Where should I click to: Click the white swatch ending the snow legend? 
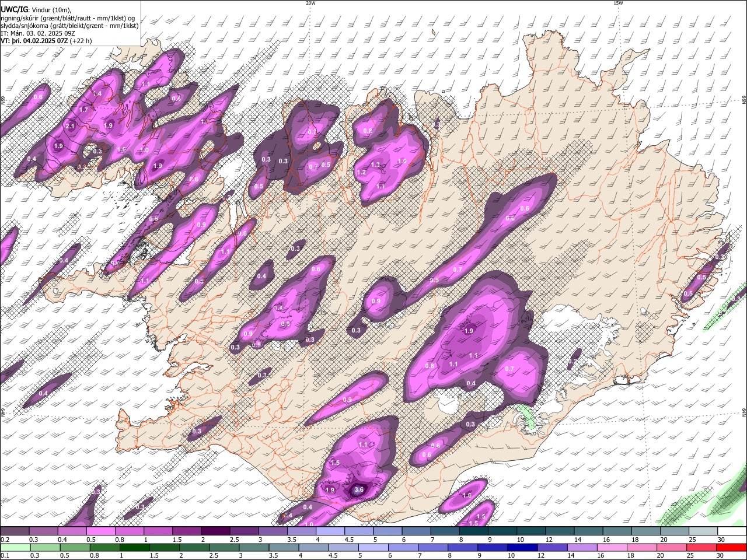pos(732,531)
